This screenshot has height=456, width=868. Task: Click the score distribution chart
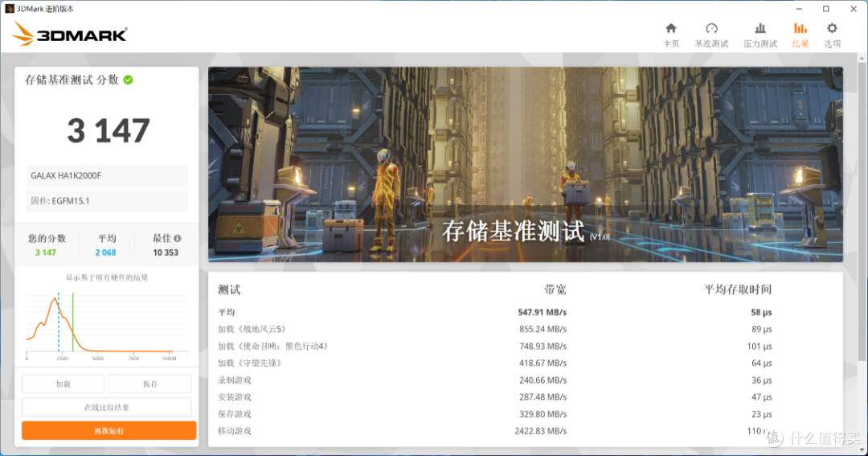click(x=107, y=326)
